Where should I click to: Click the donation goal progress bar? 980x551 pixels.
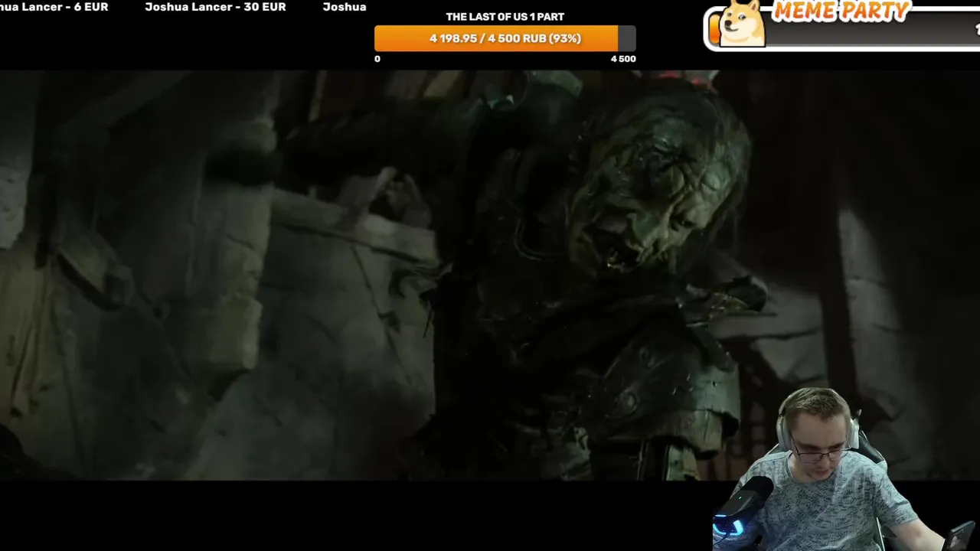[505, 38]
